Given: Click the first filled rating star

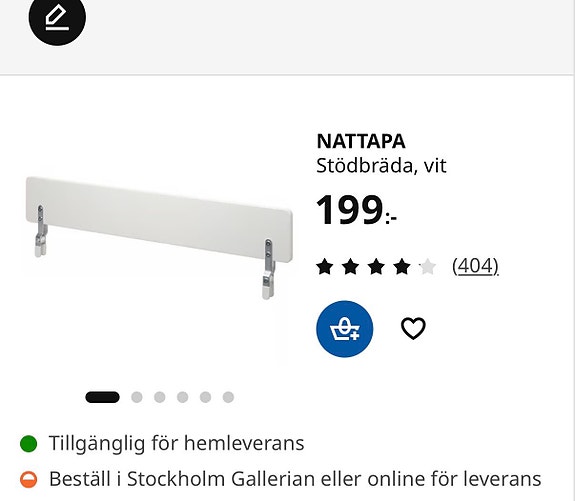Looking at the screenshot, I should [x=325, y=266].
